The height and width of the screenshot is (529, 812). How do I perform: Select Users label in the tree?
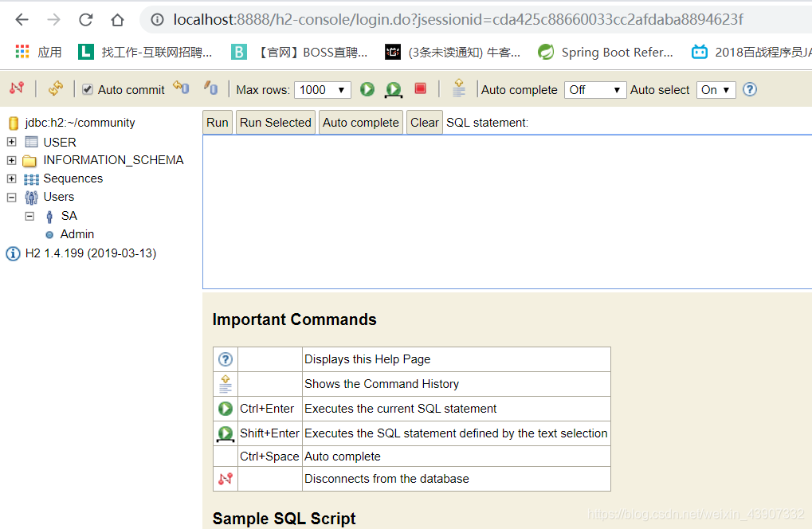[58, 197]
